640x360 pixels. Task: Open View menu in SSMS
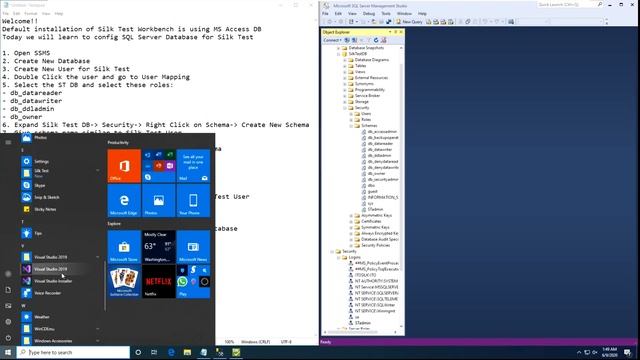(352, 13)
